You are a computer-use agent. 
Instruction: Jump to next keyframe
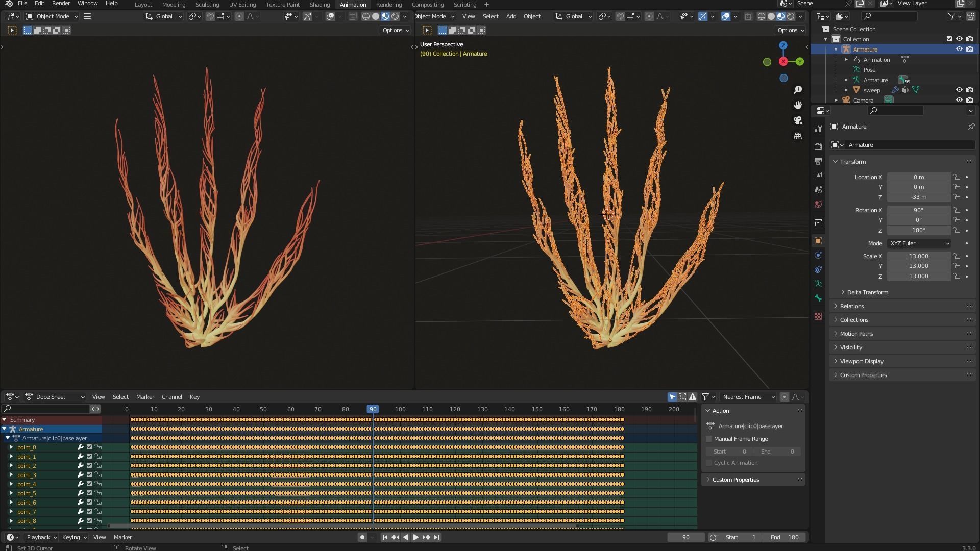(426, 537)
